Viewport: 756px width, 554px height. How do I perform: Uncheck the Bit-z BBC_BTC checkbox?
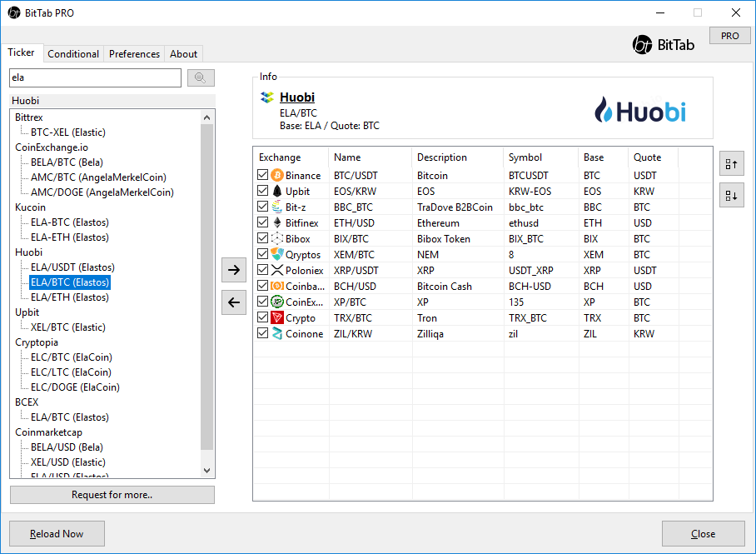click(x=263, y=207)
